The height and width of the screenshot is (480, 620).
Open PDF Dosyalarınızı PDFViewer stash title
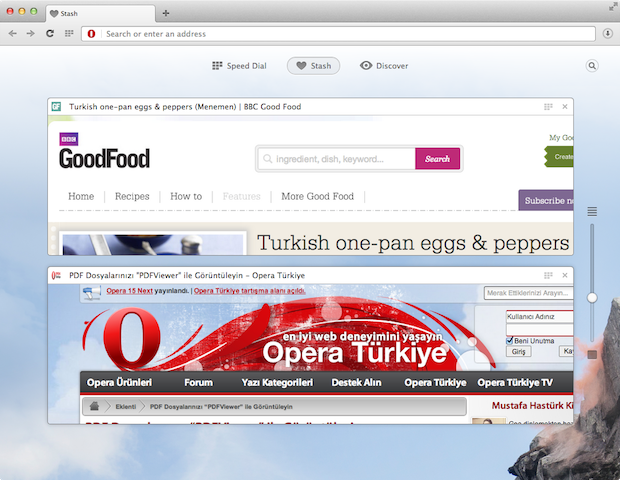pyautogui.click(x=187, y=275)
